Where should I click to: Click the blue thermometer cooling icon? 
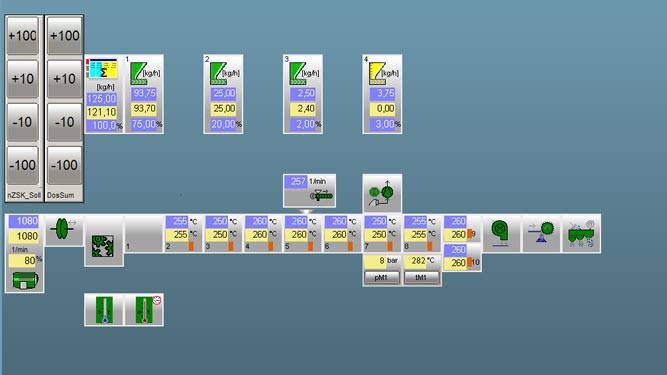[x=104, y=310]
